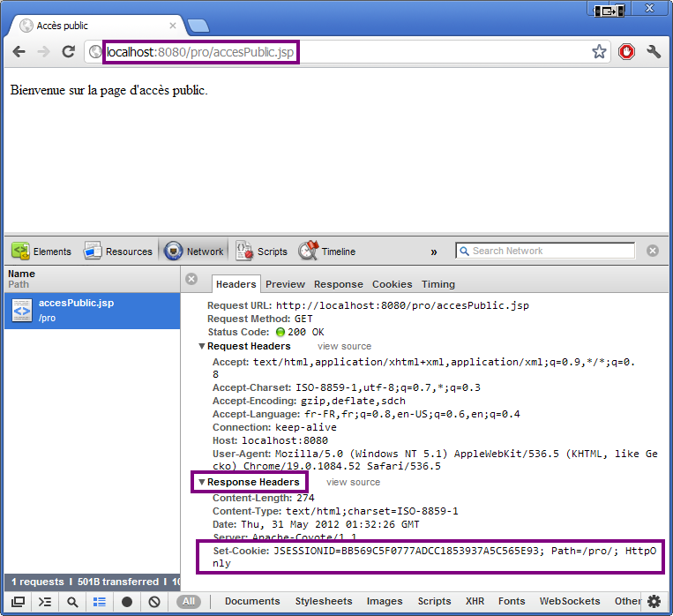Bookmark page with the star icon
This screenshot has height=616, width=673.
(x=599, y=52)
